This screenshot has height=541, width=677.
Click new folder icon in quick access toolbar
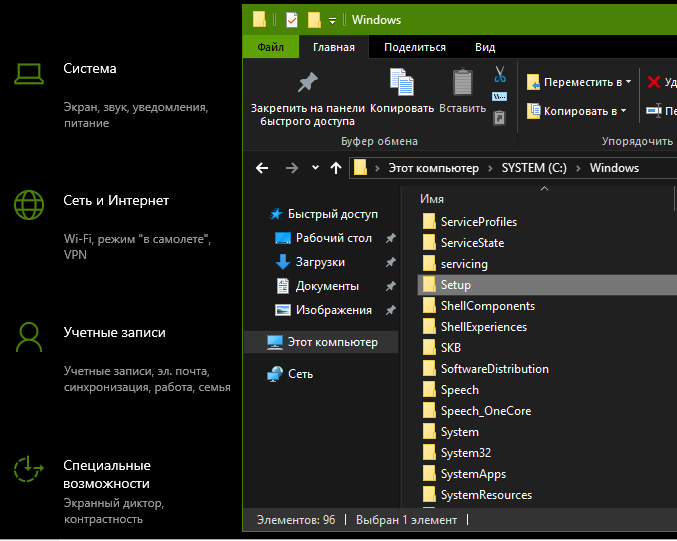coord(314,20)
